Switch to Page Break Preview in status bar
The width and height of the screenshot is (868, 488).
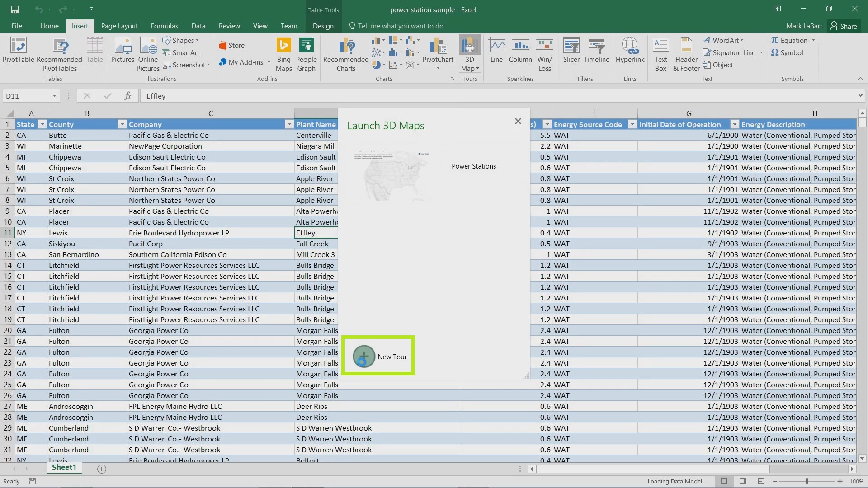coord(761,481)
